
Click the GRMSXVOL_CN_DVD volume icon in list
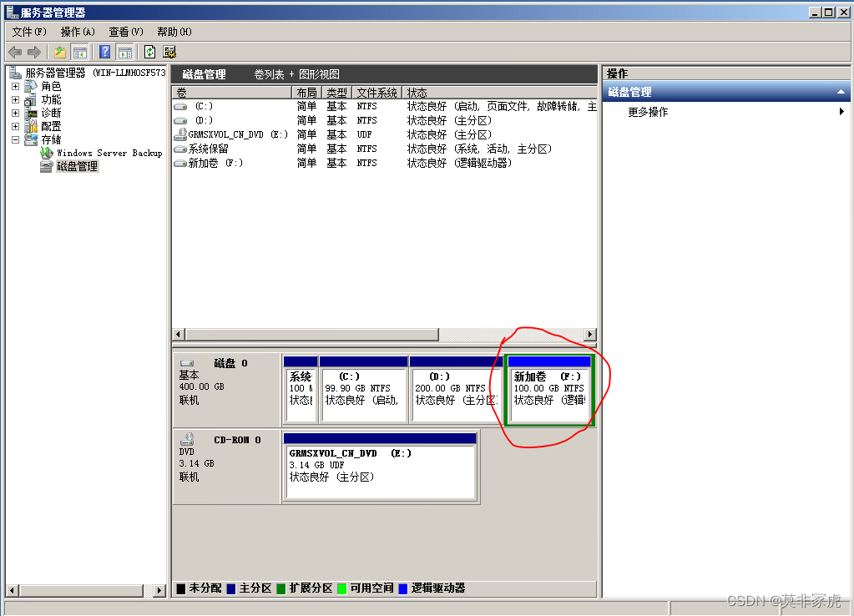[180, 134]
